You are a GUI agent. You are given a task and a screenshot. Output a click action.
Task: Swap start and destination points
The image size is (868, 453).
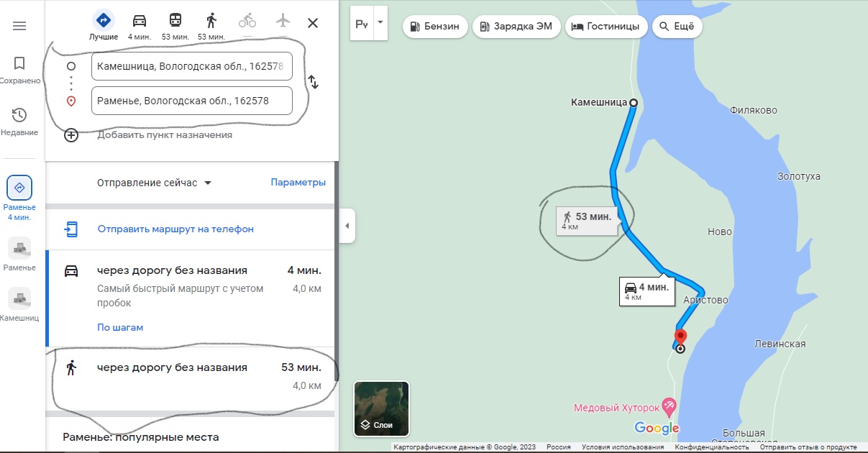point(314,82)
